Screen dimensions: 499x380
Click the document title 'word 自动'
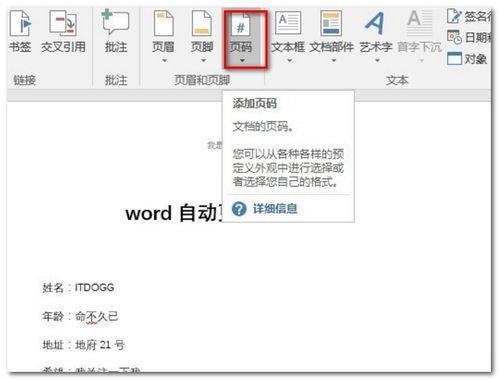pos(173,213)
